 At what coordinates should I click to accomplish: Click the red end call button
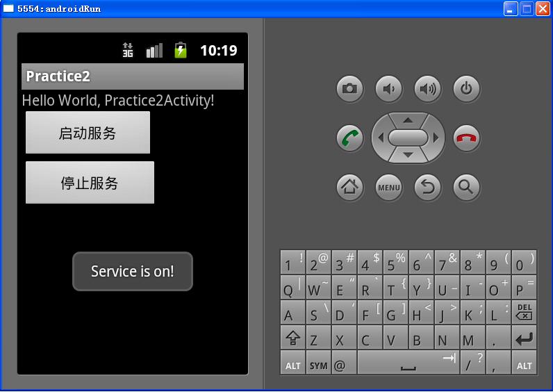(466, 138)
